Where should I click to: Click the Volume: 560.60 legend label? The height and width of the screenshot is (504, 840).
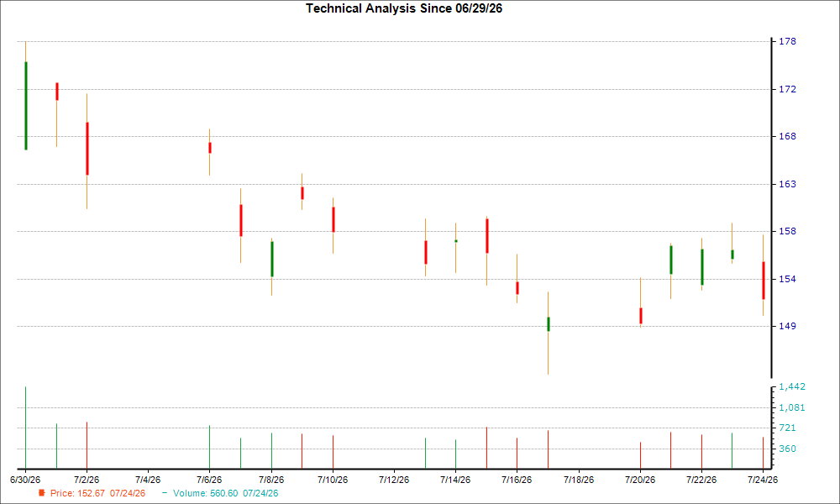pos(225,493)
